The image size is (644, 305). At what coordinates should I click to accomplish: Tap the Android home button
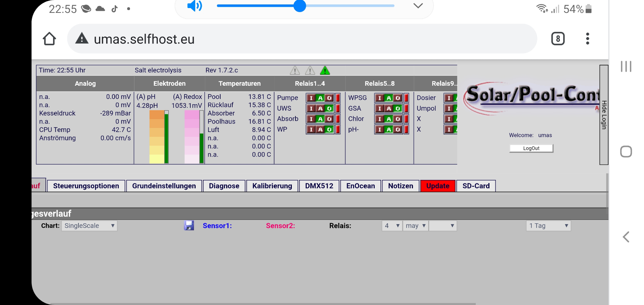click(626, 152)
